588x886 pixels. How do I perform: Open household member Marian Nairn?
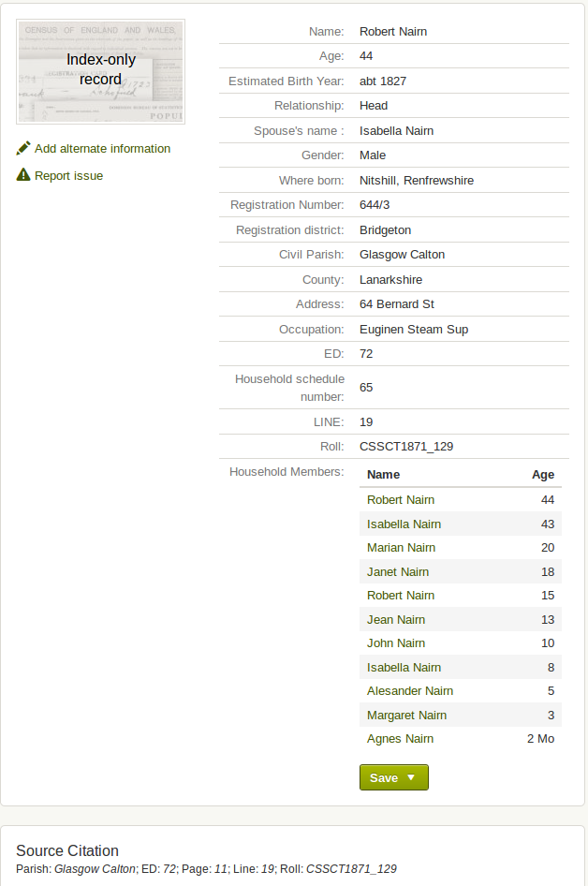(401, 547)
